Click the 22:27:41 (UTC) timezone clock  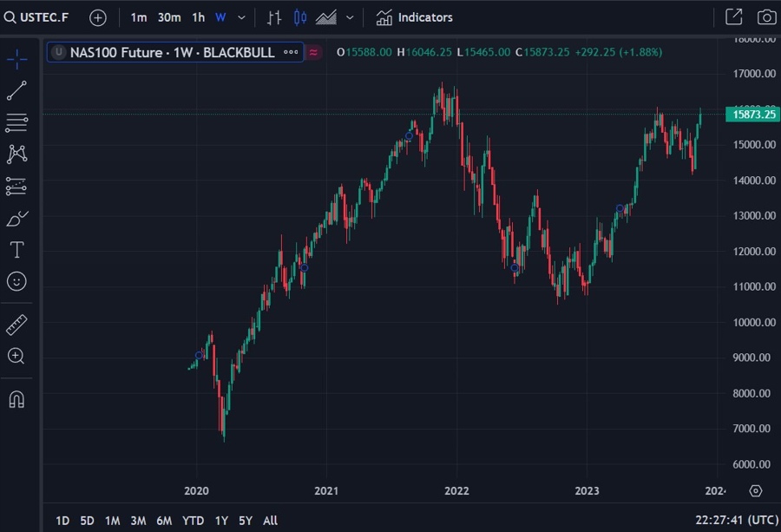coord(737,520)
